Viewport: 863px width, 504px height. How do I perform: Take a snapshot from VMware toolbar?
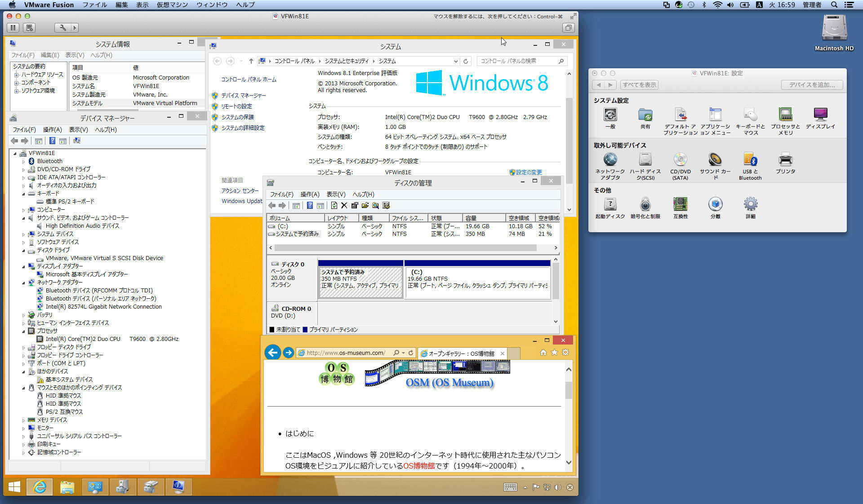tap(29, 28)
